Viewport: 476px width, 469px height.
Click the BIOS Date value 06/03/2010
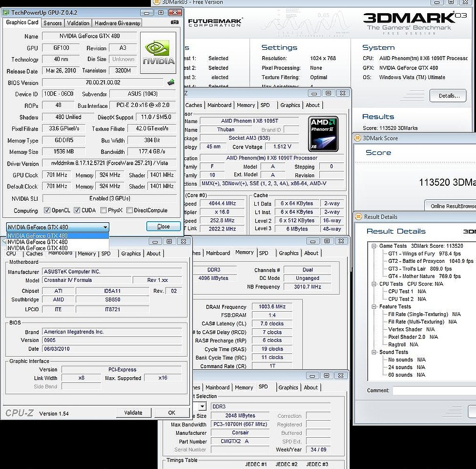[112, 349]
